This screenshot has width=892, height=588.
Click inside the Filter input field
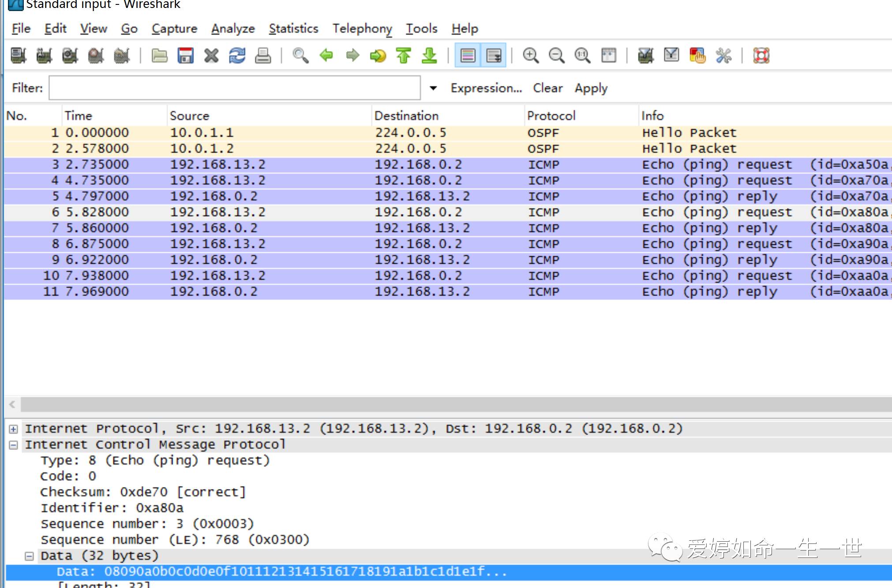pyautogui.click(x=234, y=88)
